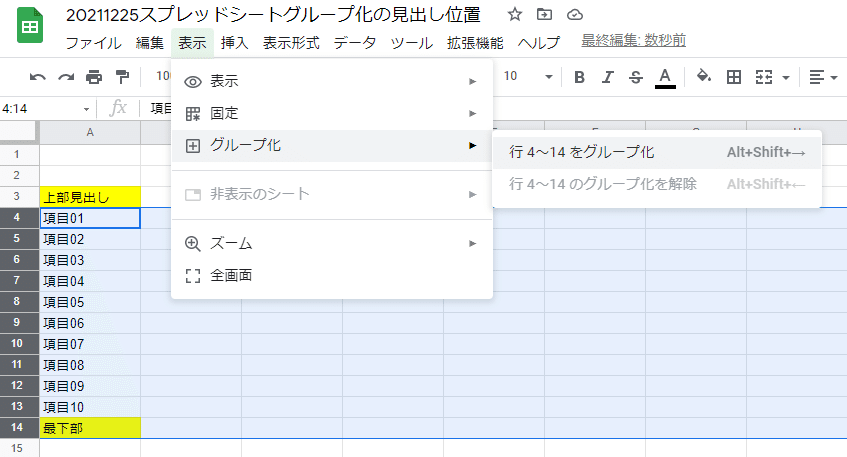Toggle strikethrough formatting
This screenshot has height=457, width=847.
[x=636, y=77]
